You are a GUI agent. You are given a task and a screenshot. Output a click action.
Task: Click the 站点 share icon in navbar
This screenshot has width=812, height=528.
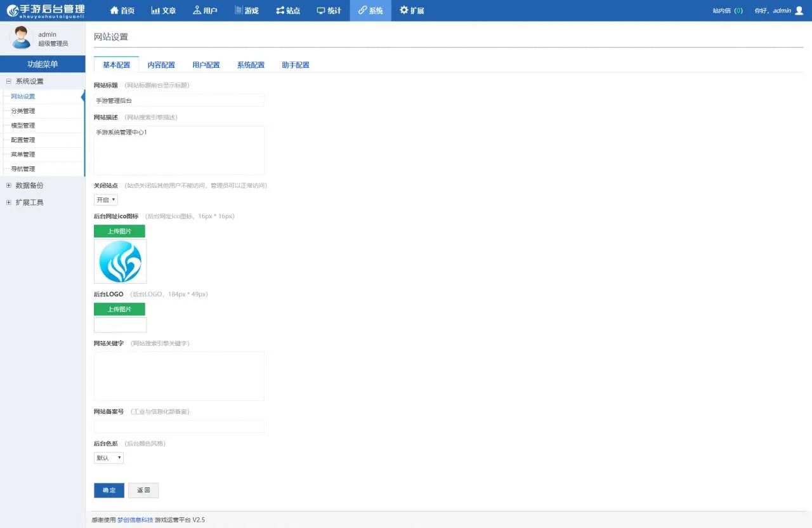coord(280,11)
